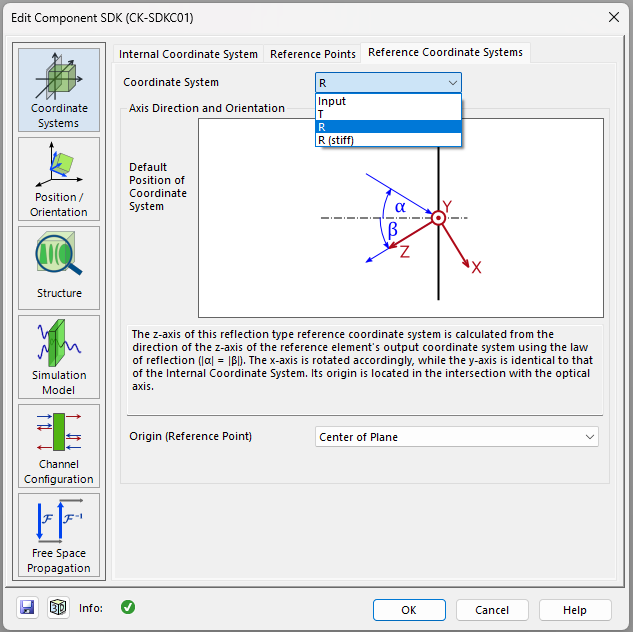Image resolution: width=633 pixels, height=632 pixels.
Task: Switch to Internal Coordinate System tab
Action: (x=188, y=54)
